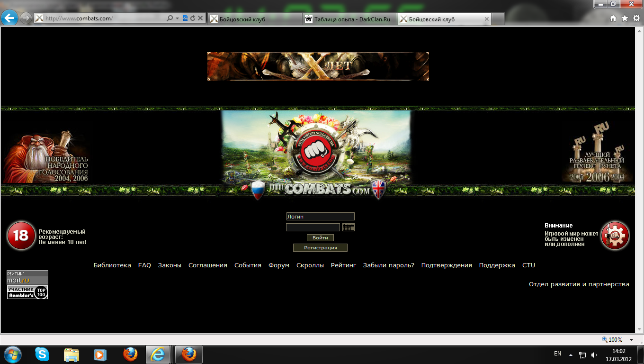Click the pinned Firefox icon beside Media Player
The width and height of the screenshot is (644, 364).
point(130,354)
